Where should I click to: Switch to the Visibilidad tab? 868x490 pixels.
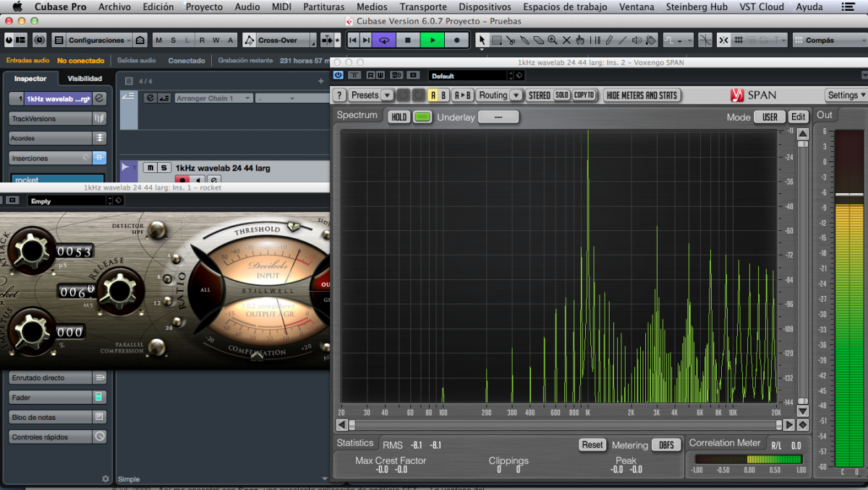85,79
